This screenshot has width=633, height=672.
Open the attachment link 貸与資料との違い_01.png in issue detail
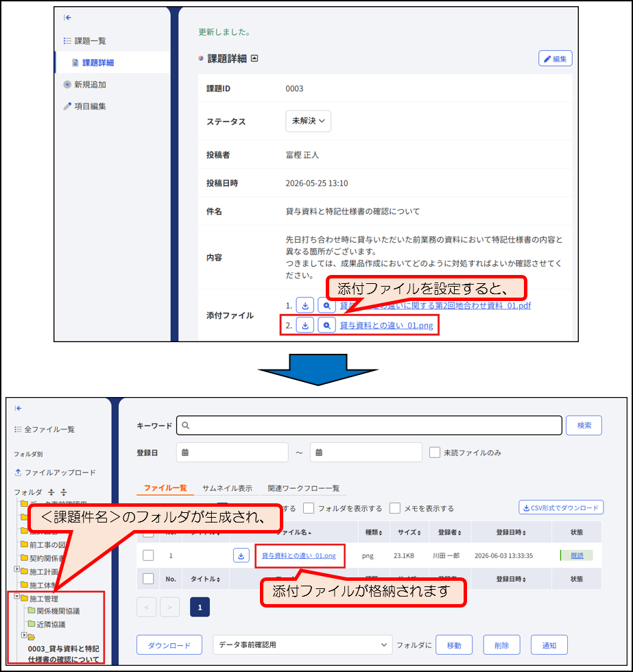386,325
